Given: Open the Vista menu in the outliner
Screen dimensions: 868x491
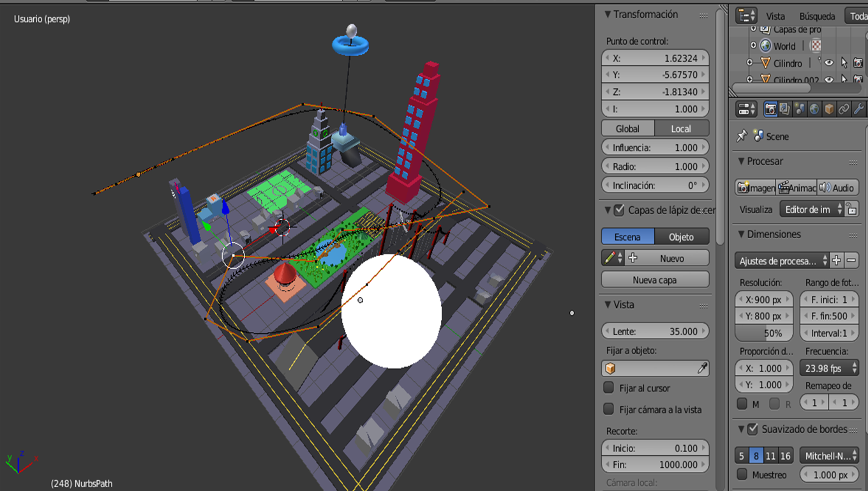Looking at the screenshot, I should tap(775, 16).
